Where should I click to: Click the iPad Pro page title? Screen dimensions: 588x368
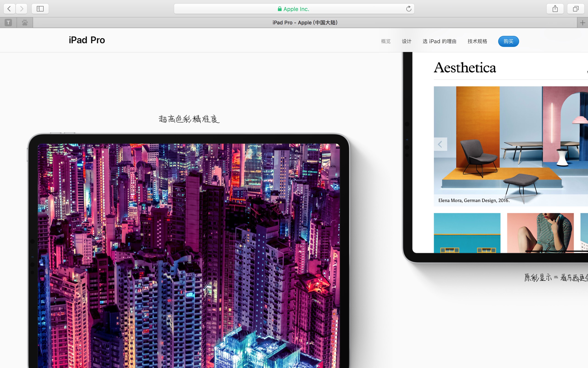[87, 40]
